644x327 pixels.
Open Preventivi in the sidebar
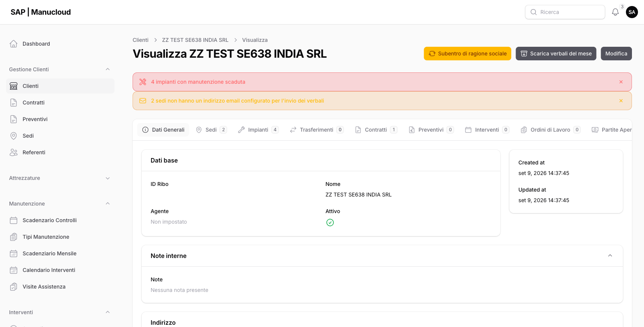tap(60, 119)
